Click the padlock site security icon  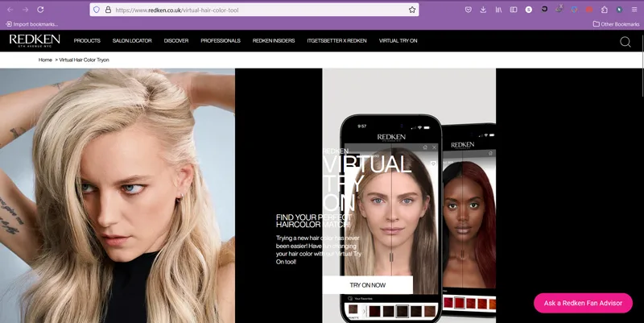(108, 10)
